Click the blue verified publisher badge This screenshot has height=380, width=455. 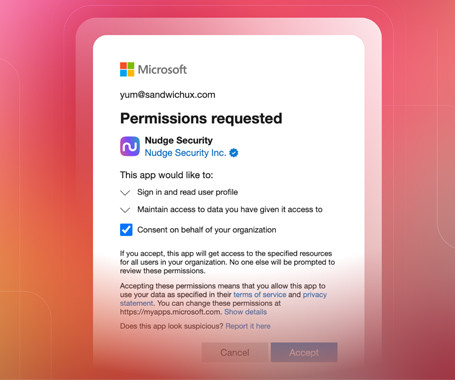coord(234,153)
